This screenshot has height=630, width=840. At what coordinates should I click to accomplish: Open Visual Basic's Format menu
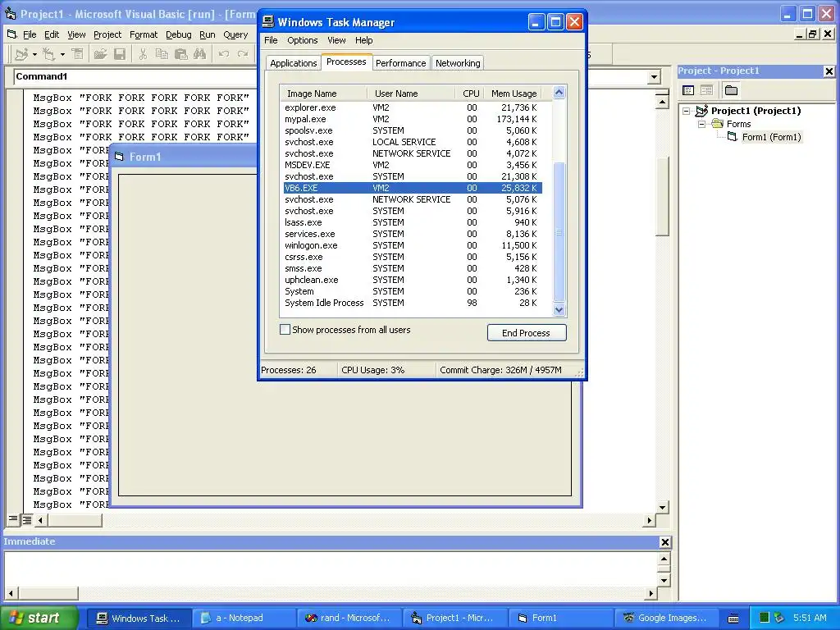pyautogui.click(x=144, y=34)
